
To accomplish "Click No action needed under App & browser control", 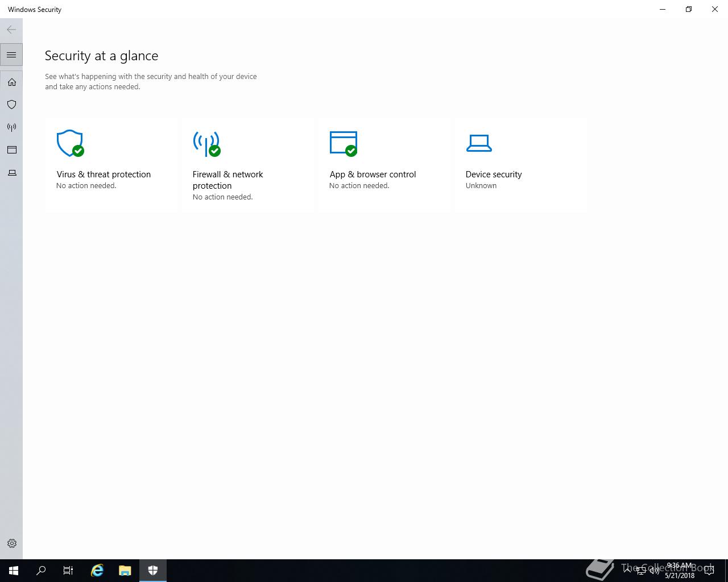I will tap(359, 186).
